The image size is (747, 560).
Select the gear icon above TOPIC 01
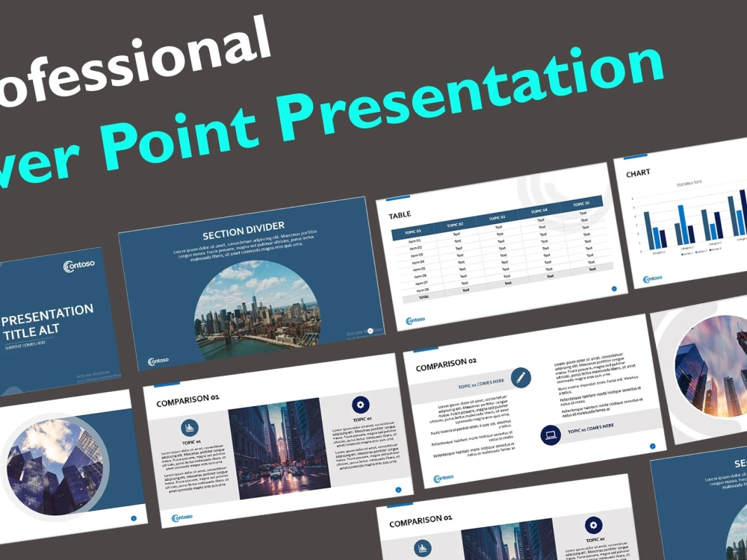360,405
